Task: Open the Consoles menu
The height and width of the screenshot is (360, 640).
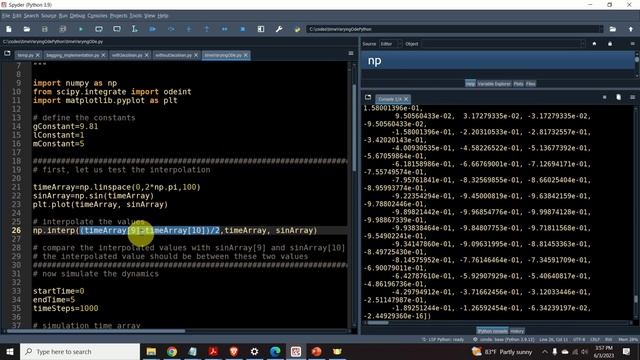Action: coord(97,16)
